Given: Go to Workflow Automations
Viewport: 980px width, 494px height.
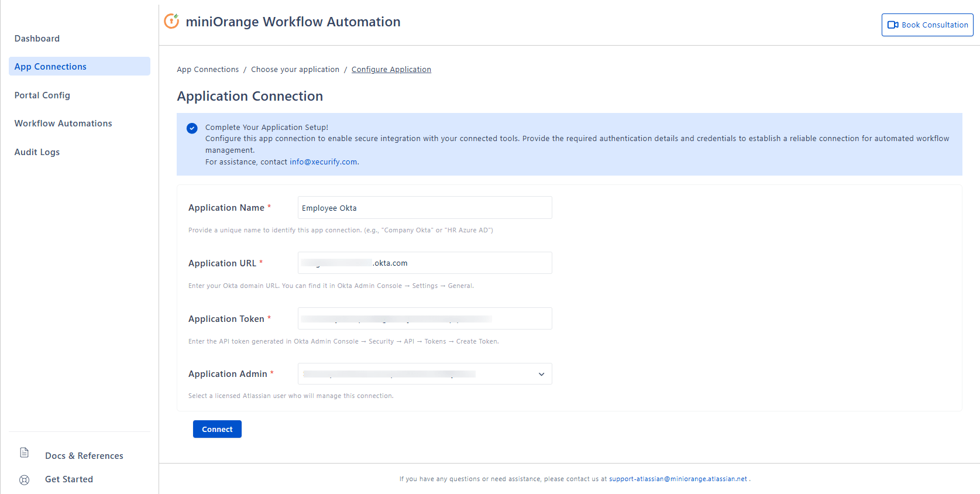Looking at the screenshot, I should click(80, 123).
